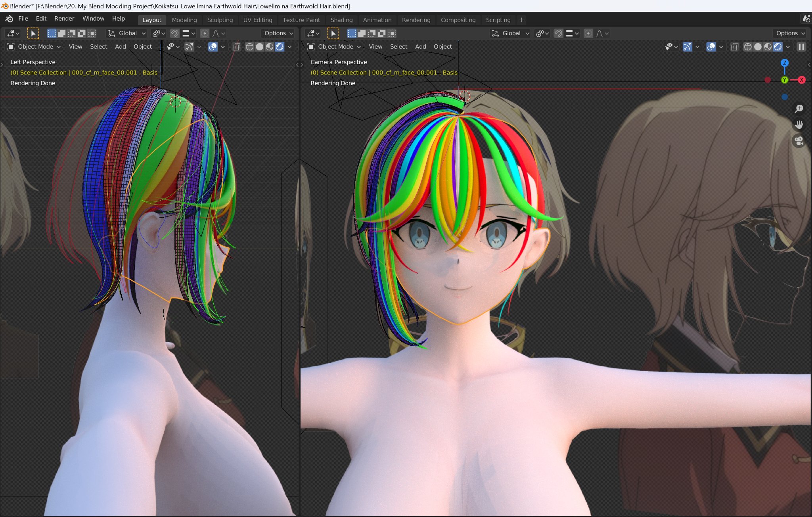Toggle X-ray in right viewport header
Viewport: 812px width, 517px height.
click(x=734, y=47)
